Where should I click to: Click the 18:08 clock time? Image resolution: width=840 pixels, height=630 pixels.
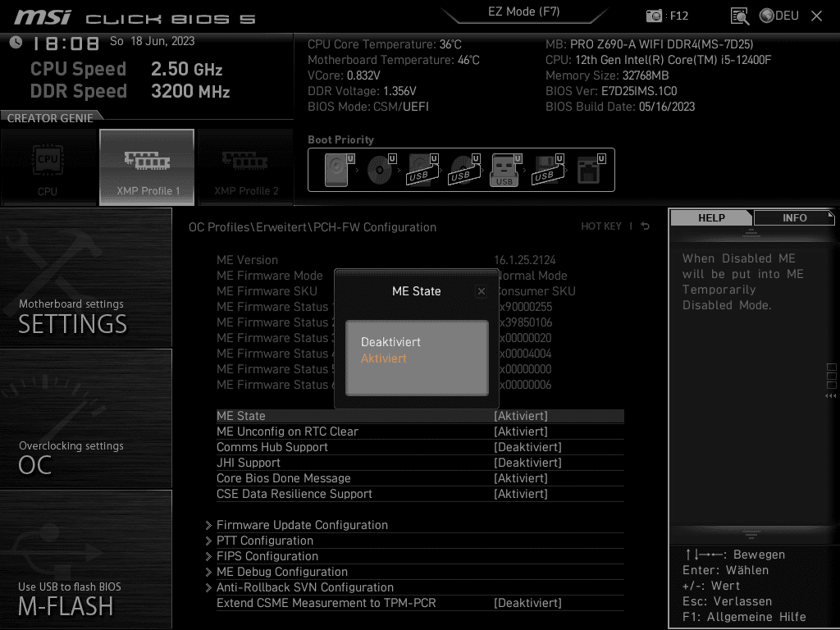(66, 43)
